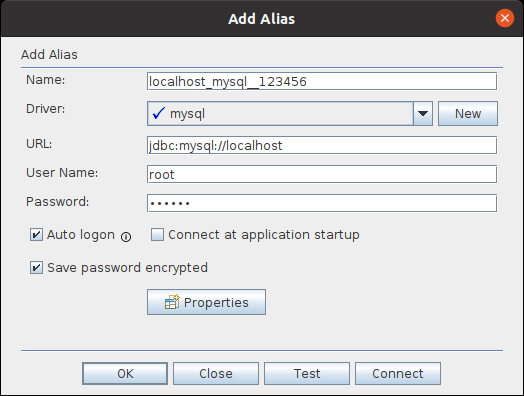
Task: Click the Auto logon info icon
Action: (x=126, y=237)
